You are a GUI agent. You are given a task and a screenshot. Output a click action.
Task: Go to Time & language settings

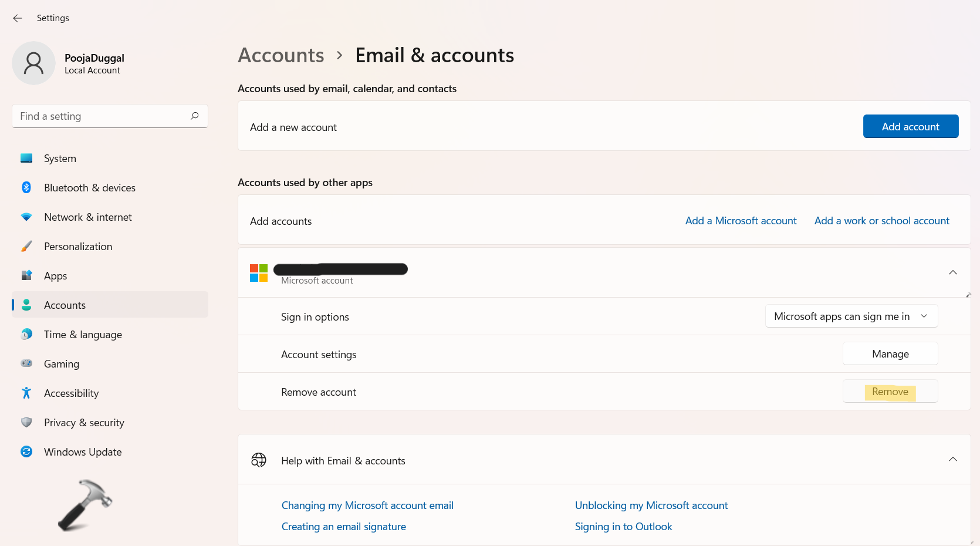pos(83,335)
